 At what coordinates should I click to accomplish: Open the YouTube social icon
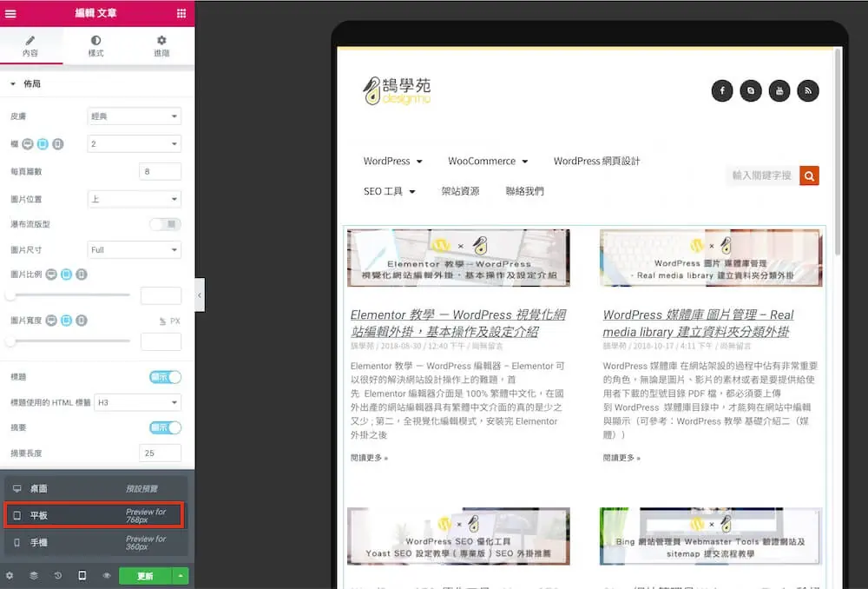click(779, 91)
